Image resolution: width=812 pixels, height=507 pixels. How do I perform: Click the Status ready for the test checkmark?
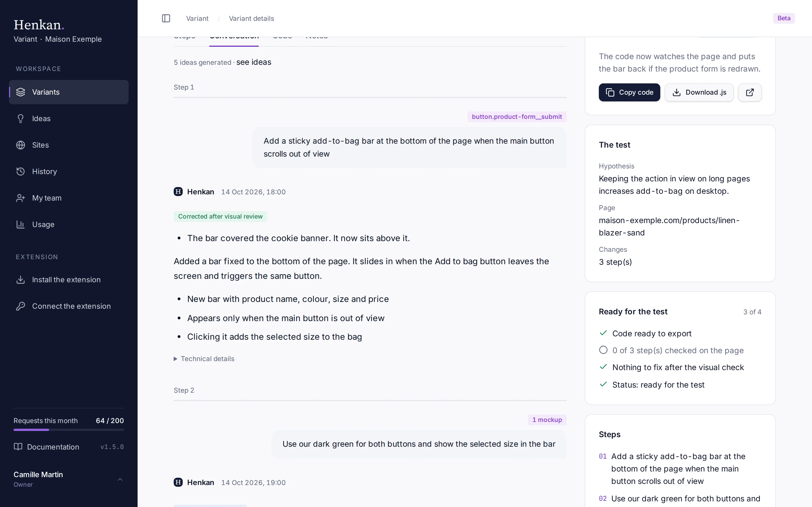pyautogui.click(x=603, y=384)
